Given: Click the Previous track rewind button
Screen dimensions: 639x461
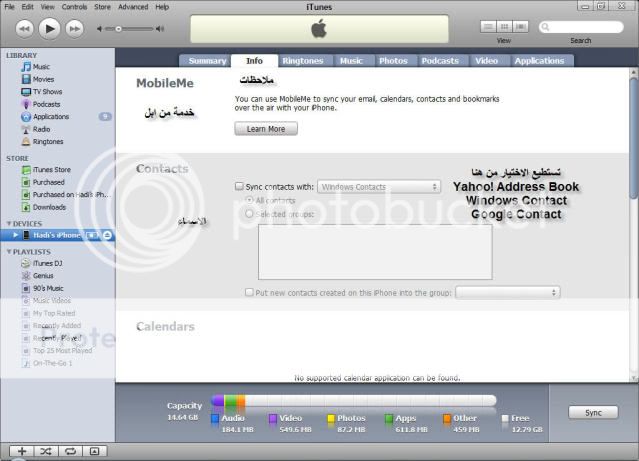Looking at the screenshot, I should click(24, 29).
